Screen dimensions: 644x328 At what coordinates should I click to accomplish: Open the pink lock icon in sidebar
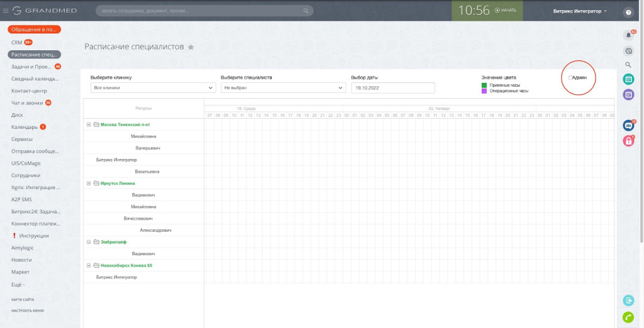628,141
